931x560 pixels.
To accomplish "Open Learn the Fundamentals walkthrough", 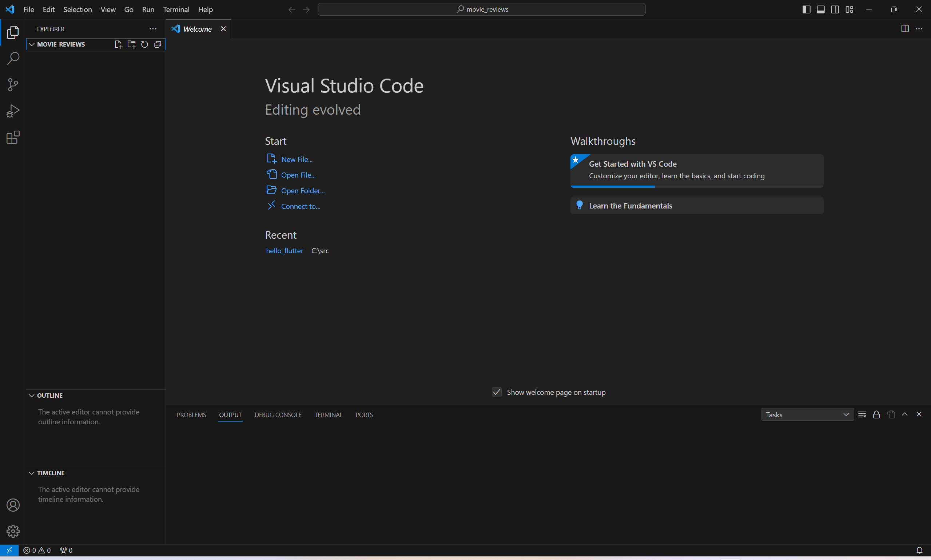I will (x=697, y=206).
